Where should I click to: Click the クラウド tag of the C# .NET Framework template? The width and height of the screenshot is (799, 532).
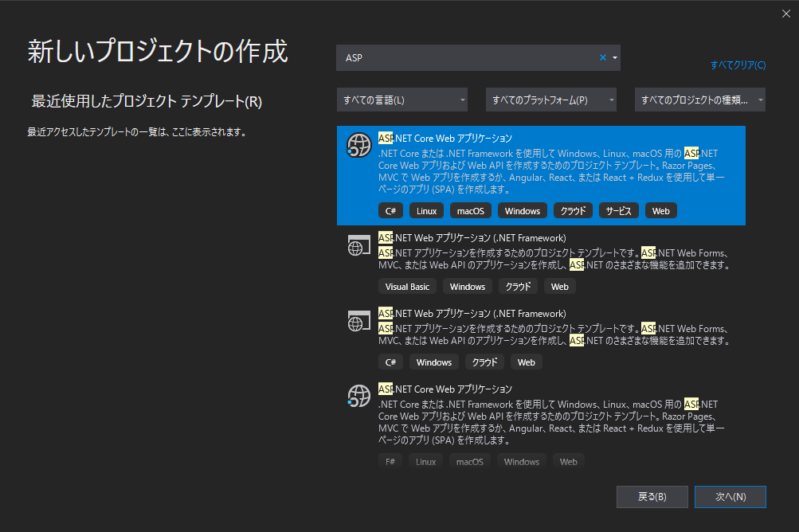484,362
